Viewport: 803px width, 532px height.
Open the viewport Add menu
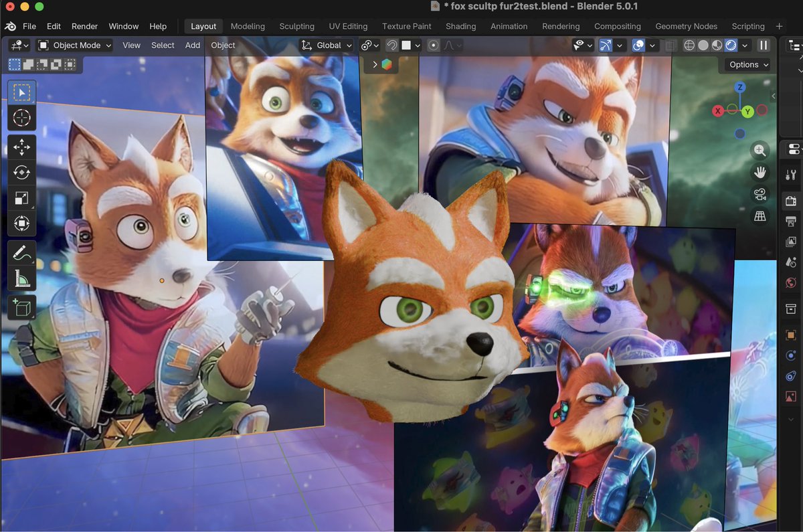click(193, 46)
